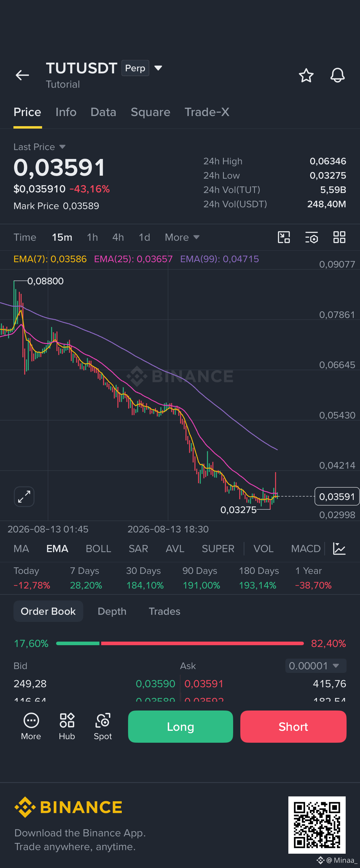Open chart settings icon
The width and height of the screenshot is (360, 868).
pos(311,237)
